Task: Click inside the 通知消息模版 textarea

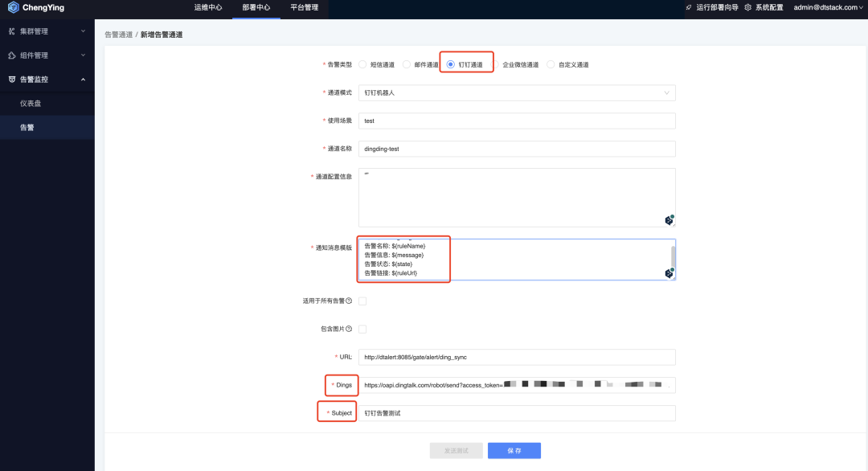Action: (x=517, y=260)
